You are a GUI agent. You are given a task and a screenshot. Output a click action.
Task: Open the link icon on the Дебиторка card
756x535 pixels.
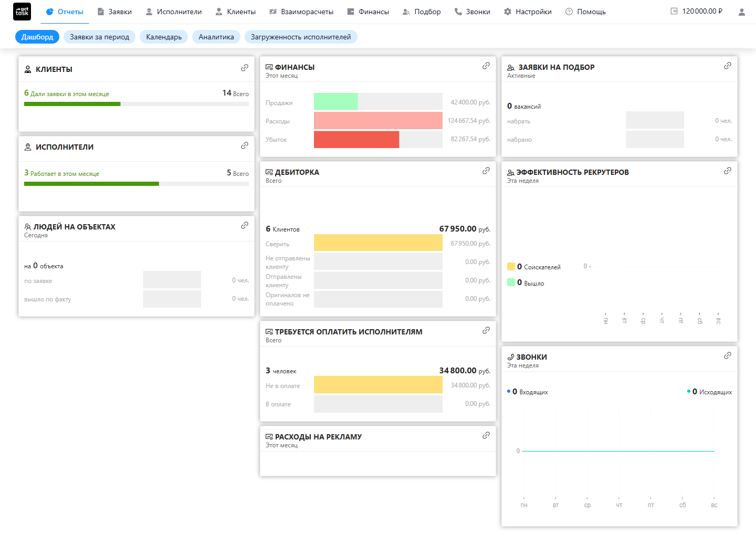tap(486, 171)
